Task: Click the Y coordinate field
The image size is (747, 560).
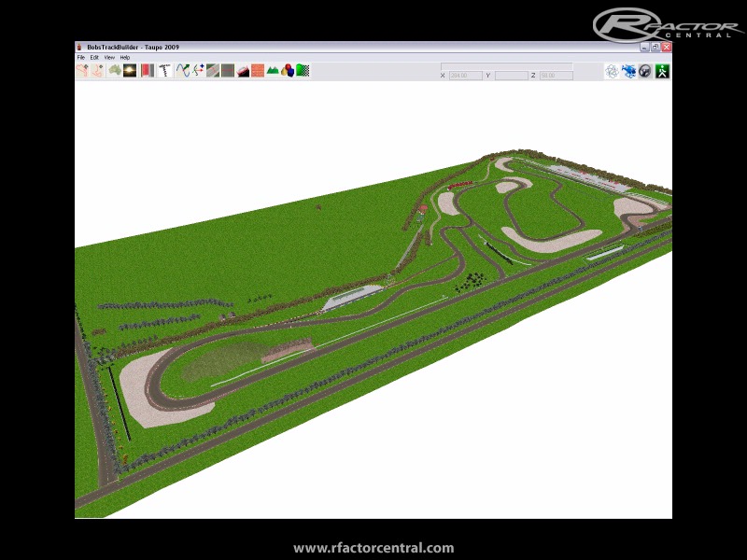Action: 511,75
